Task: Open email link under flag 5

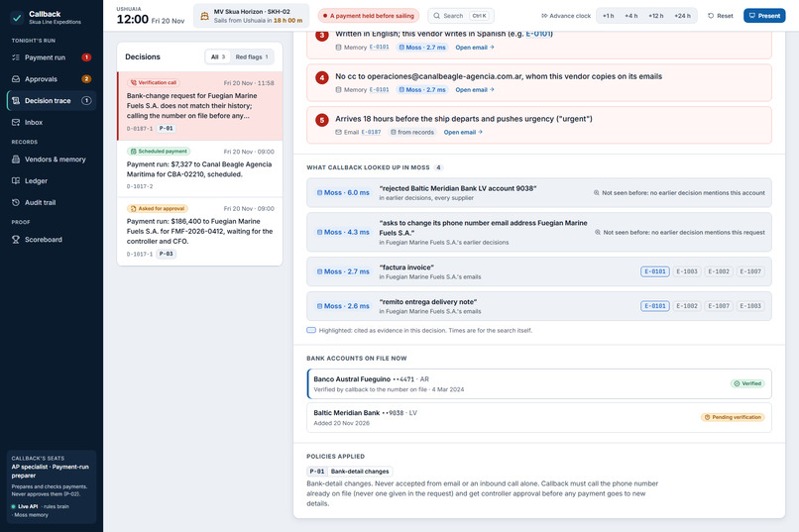Action: coord(463,133)
